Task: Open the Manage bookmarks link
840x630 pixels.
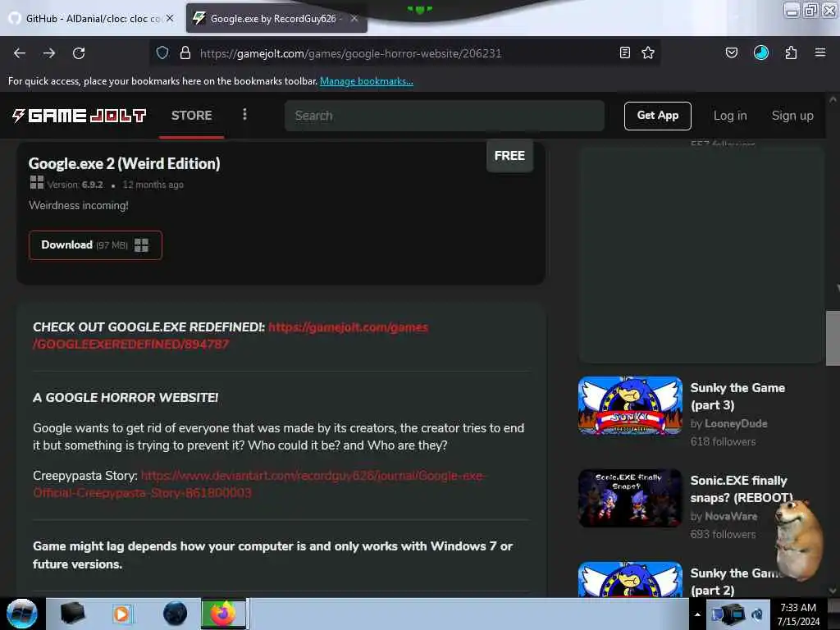Action: point(367,81)
